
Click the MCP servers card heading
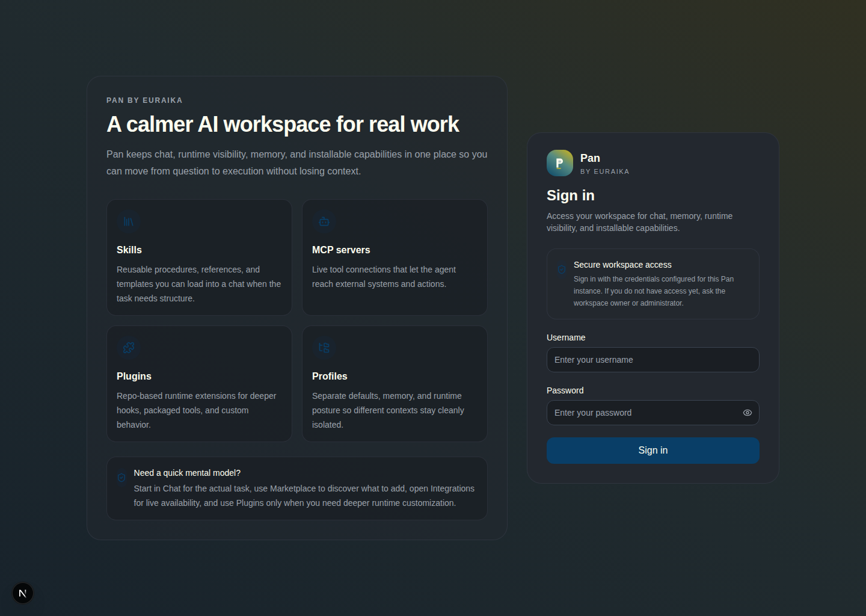(341, 250)
